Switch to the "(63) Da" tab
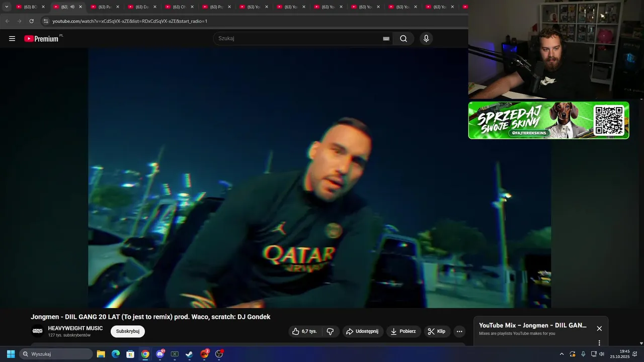The height and width of the screenshot is (362, 644). (142, 7)
